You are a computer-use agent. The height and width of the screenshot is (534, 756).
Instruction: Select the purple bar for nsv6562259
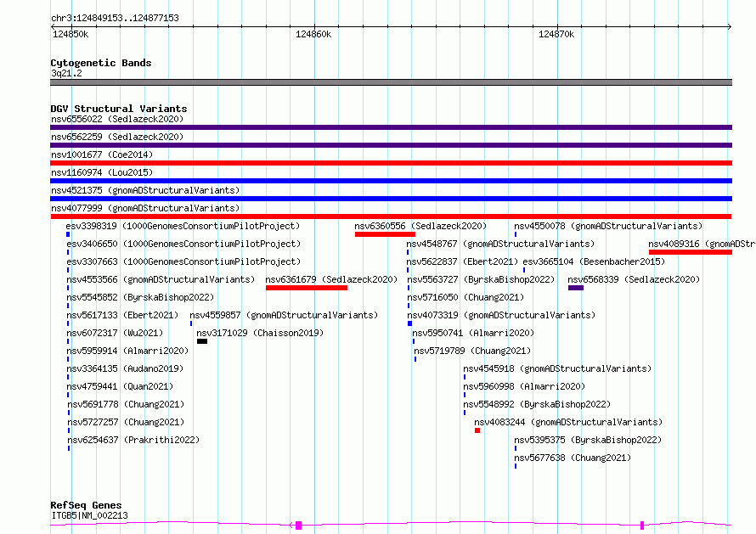[391, 145]
